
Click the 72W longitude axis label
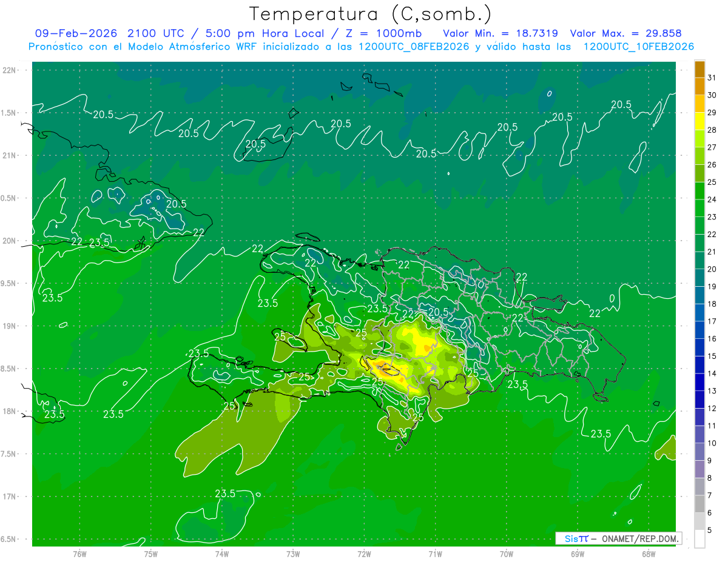[364, 554]
